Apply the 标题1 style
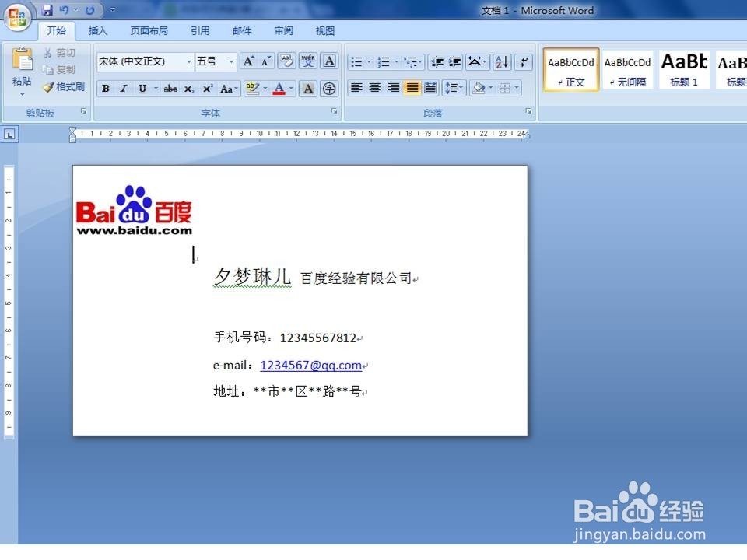 coord(683,69)
